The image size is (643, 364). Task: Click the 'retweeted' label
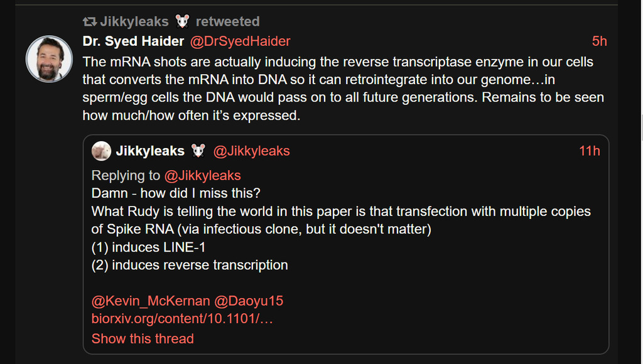tap(227, 22)
